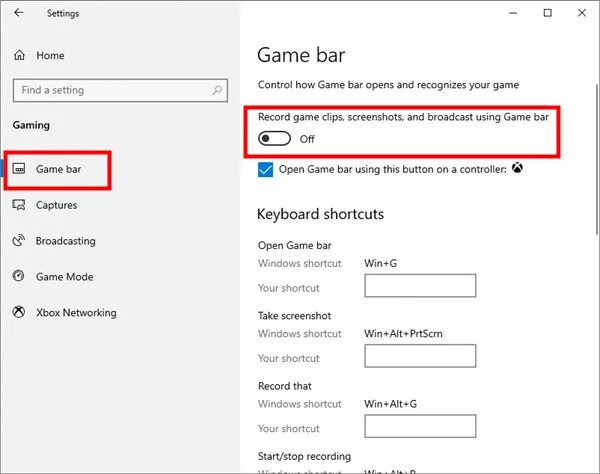This screenshot has height=474, width=600.
Task: Click the Game bar sidebar icon
Action: coord(19,169)
